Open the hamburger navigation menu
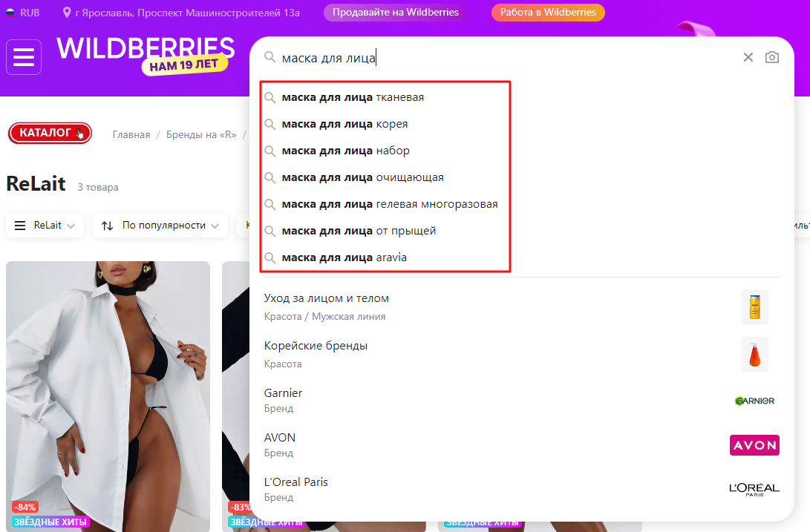This screenshot has width=810, height=532. 24,57
